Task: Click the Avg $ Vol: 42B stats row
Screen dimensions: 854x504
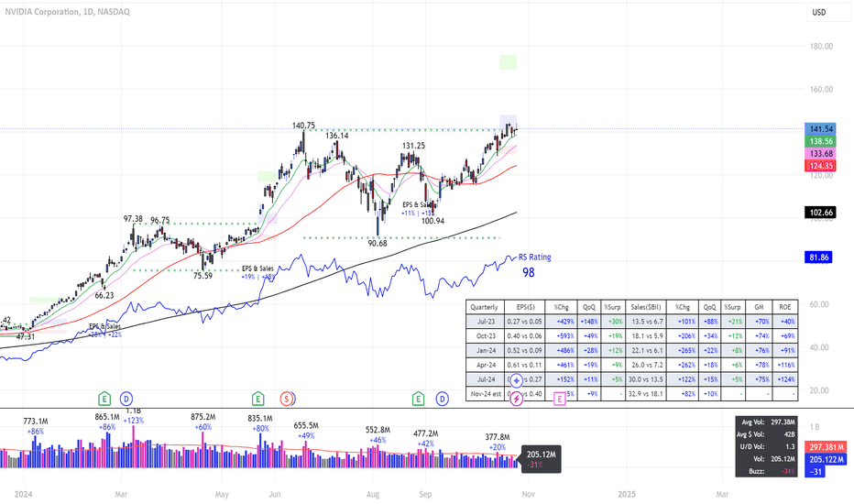Action: tap(768, 434)
